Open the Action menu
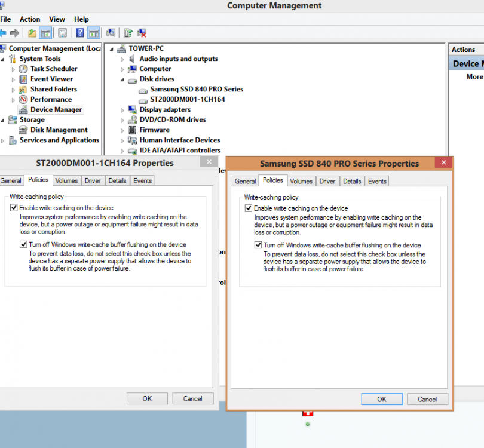Viewport: 484px width, 448px height. coord(30,19)
